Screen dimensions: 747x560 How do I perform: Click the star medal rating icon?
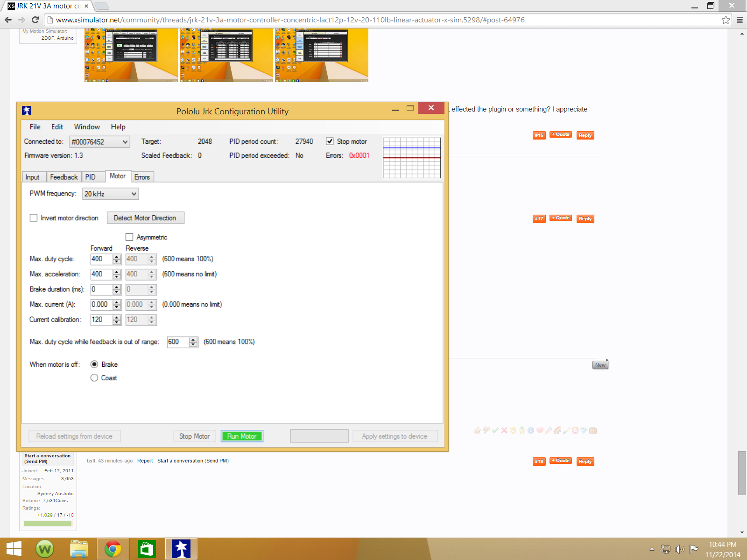pos(522,430)
